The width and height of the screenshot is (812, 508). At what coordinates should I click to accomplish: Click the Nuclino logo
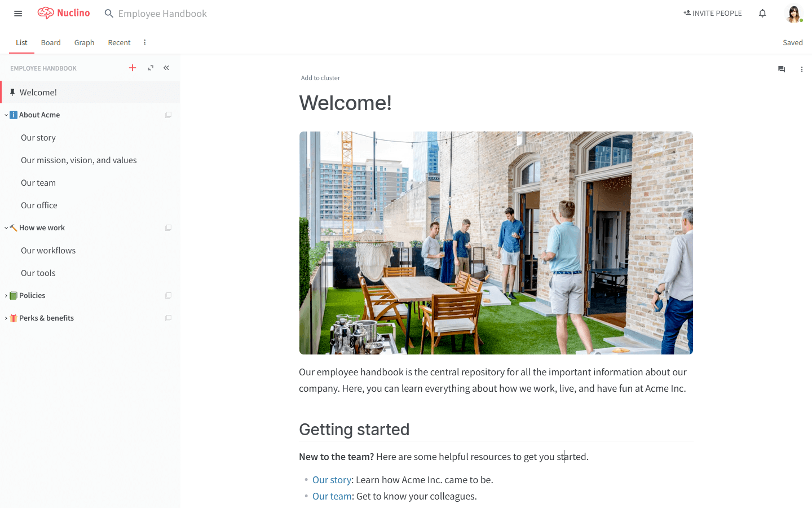(x=64, y=13)
